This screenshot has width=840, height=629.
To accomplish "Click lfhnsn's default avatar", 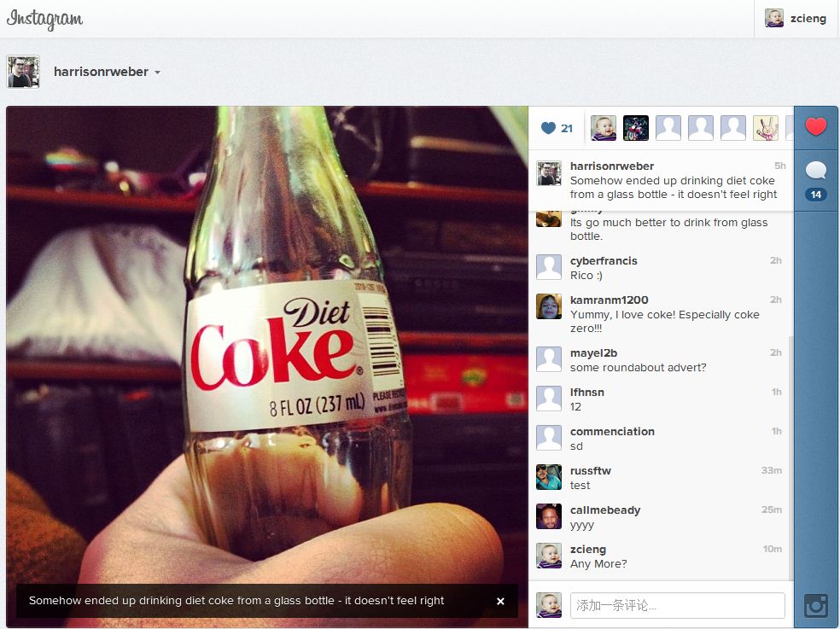I will pos(549,399).
